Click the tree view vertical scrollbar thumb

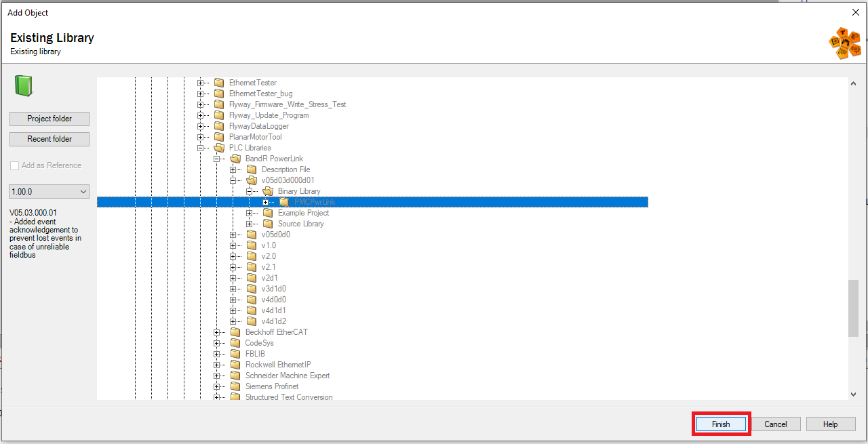852,308
